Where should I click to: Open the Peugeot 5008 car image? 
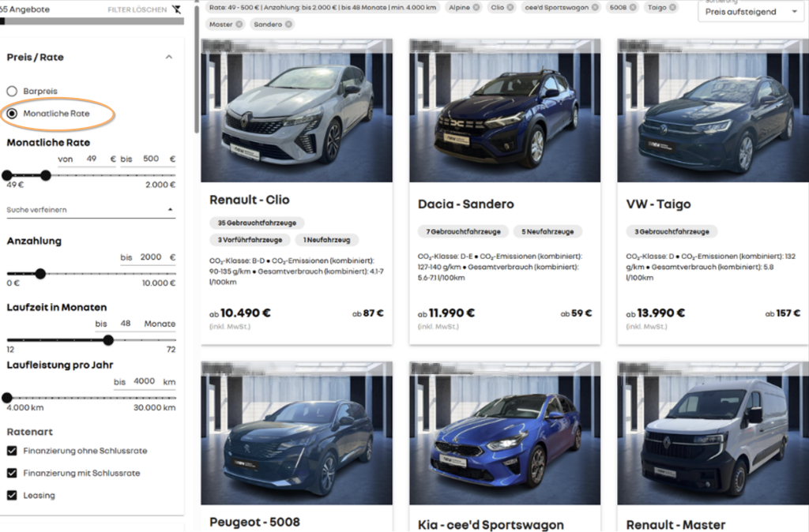(x=297, y=433)
